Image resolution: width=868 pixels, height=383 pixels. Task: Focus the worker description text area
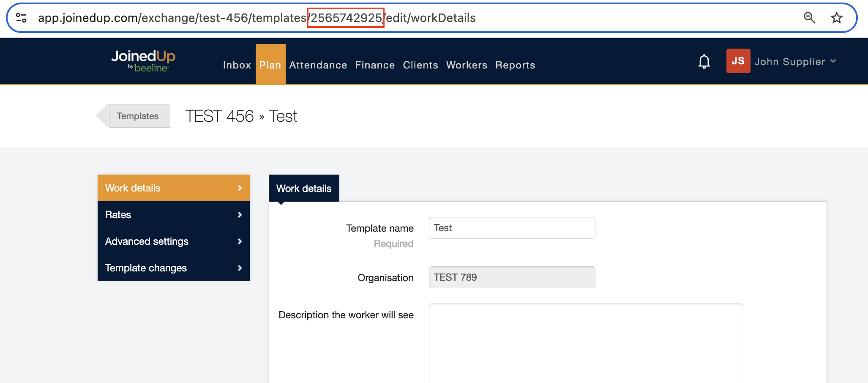click(586, 342)
